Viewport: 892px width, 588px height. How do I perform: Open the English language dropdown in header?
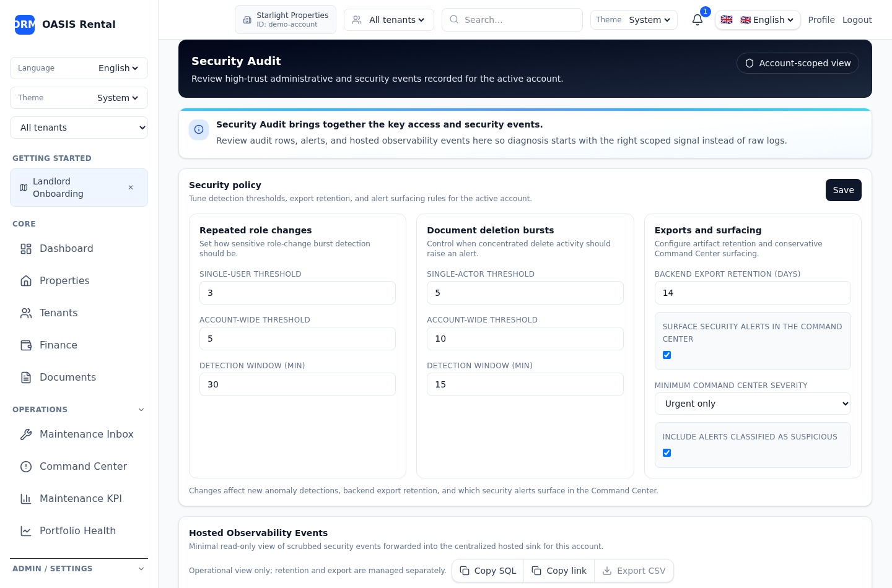tap(758, 20)
